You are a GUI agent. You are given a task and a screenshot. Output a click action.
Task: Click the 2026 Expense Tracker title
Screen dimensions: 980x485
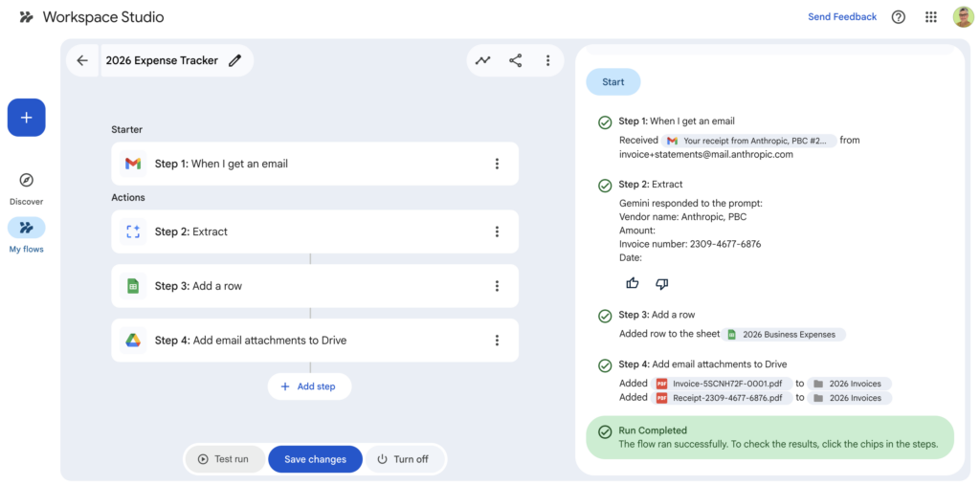click(162, 60)
